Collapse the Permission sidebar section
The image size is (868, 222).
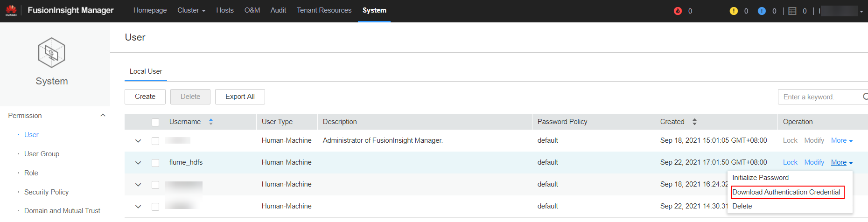click(103, 115)
